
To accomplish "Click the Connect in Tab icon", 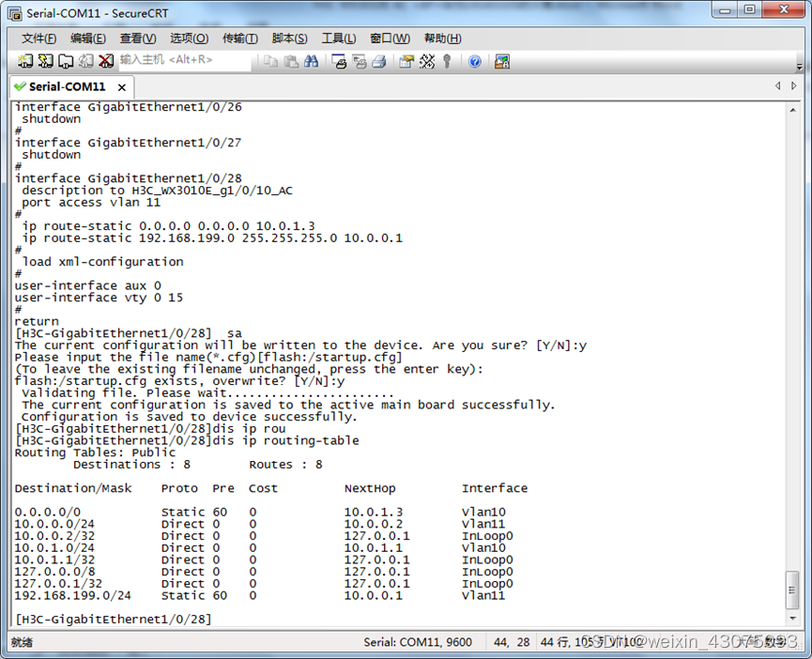I will click(66, 61).
